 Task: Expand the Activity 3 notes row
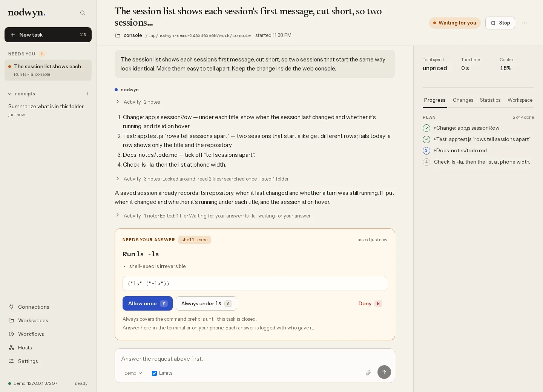coord(202,179)
